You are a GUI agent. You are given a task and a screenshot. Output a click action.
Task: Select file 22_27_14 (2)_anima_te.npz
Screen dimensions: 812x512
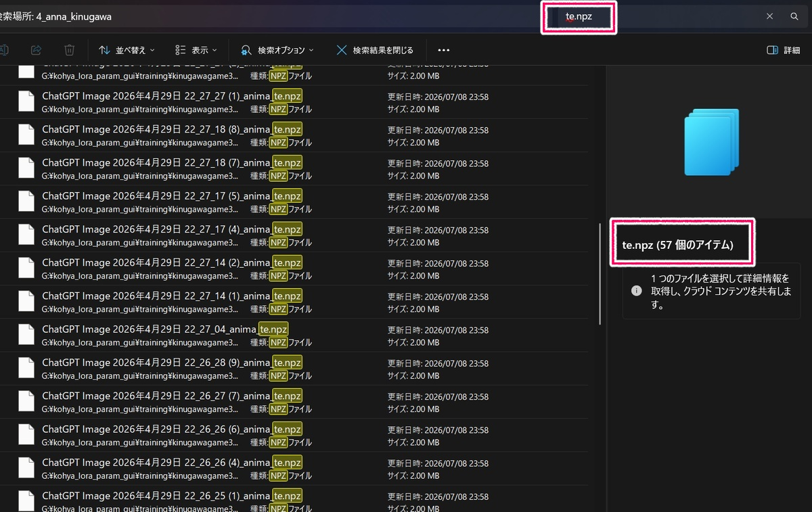pos(294,268)
